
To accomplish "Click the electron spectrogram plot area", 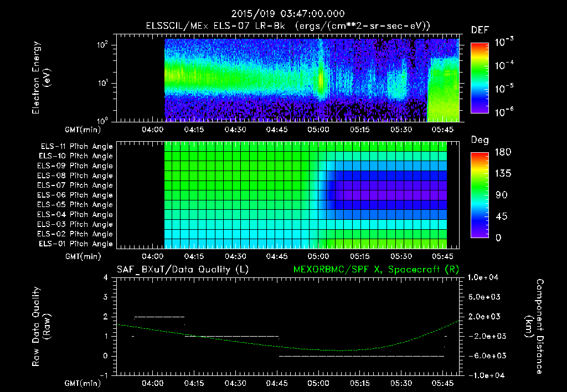I will (288, 78).
